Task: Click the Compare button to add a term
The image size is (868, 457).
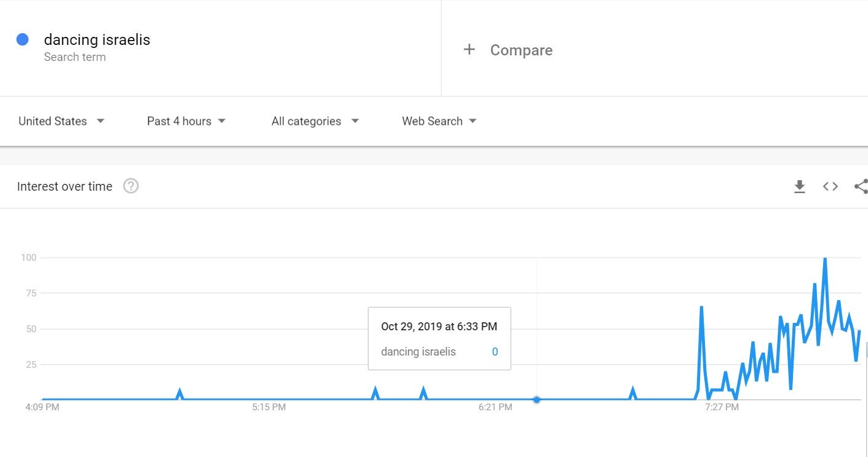Action: [x=521, y=50]
